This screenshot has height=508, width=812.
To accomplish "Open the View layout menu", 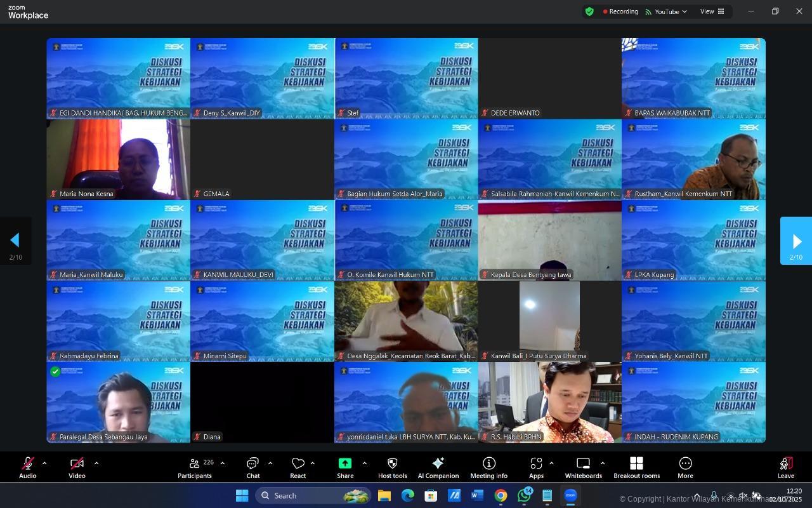I will [x=712, y=11].
